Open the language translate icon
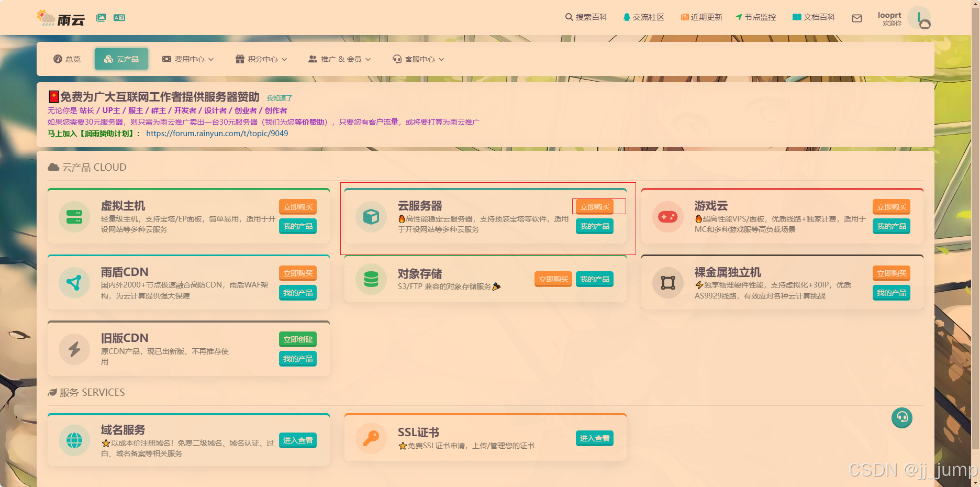The width and height of the screenshot is (980, 487). point(119,17)
